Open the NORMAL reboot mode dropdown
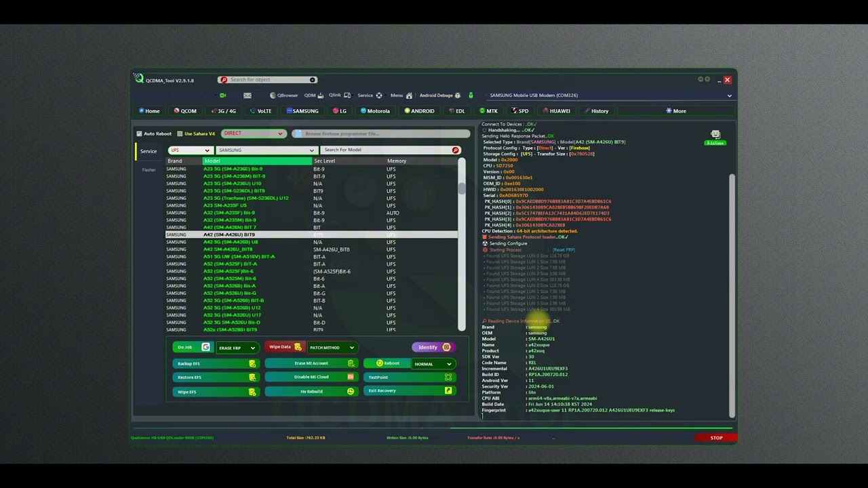 pyautogui.click(x=433, y=364)
